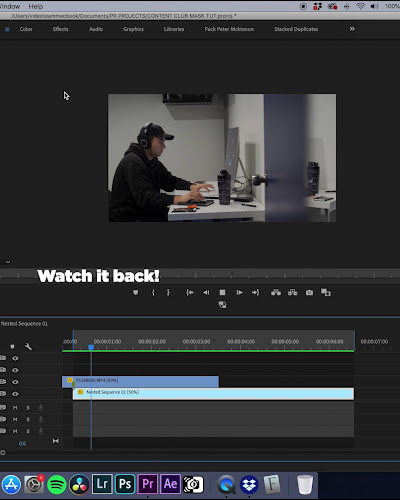Screen dimensions: 400x500
Task: Open the App Store from the dock
Action: [11, 485]
